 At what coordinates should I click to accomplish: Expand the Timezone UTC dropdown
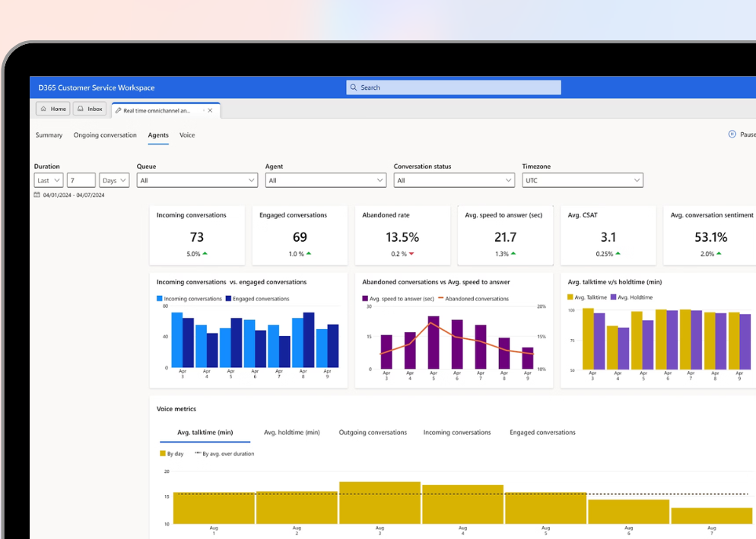pyautogui.click(x=583, y=180)
